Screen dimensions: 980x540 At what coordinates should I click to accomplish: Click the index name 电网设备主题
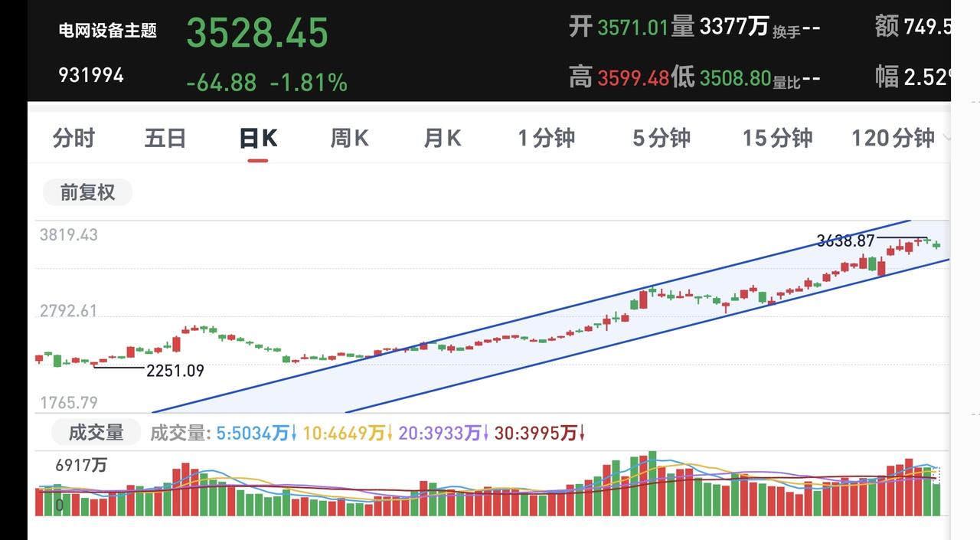point(108,31)
